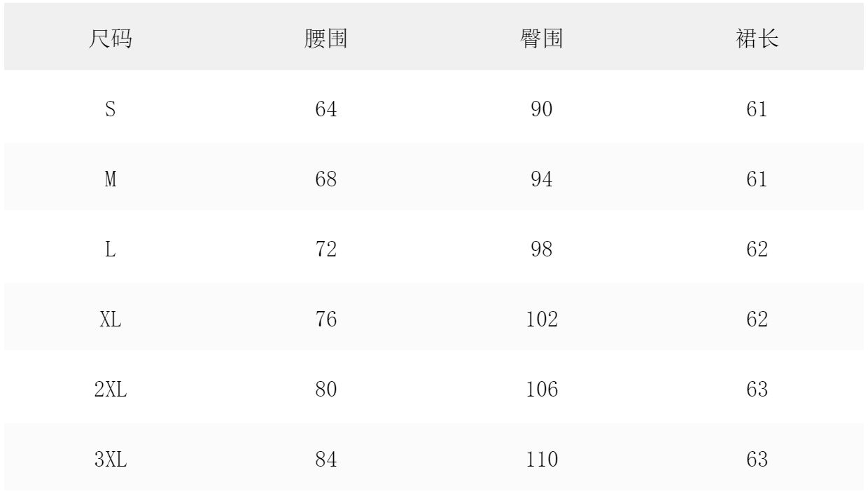Click the 尺码 column header
Screen dimensions: 868x496
pyautogui.click(x=111, y=39)
